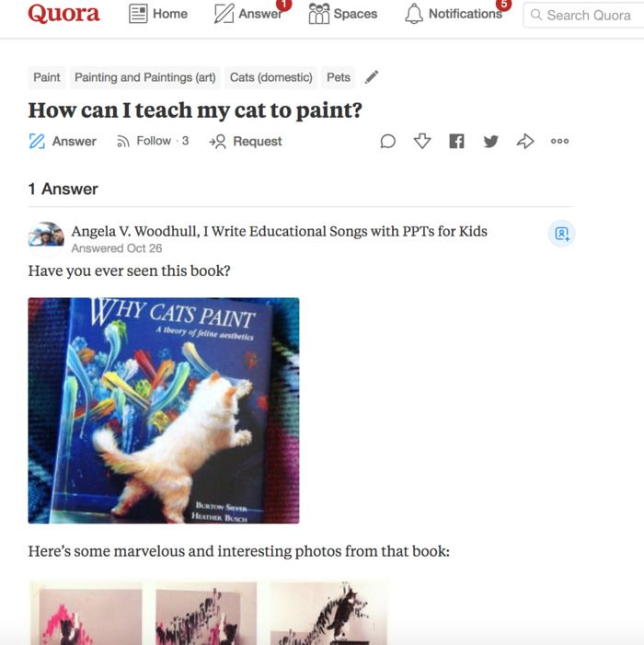The width and height of the screenshot is (644, 645).
Task: Click the share arrow icon
Action: point(525,141)
